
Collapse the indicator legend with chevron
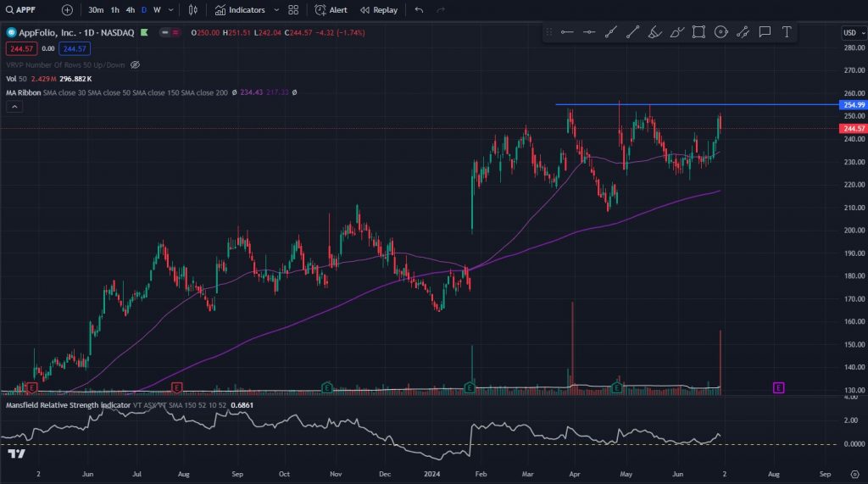click(14, 107)
